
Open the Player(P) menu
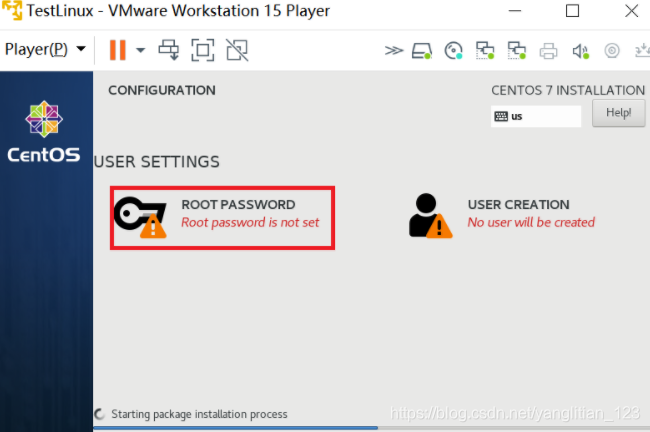tap(45, 49)
